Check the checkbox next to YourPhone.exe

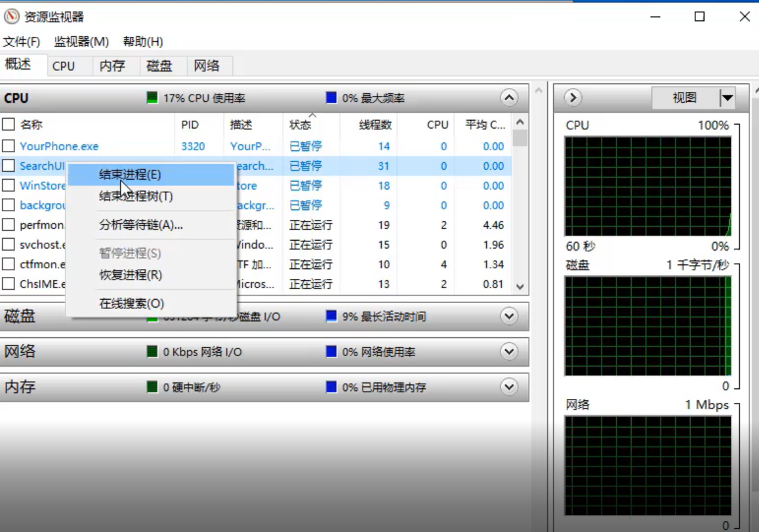point(9,146)
